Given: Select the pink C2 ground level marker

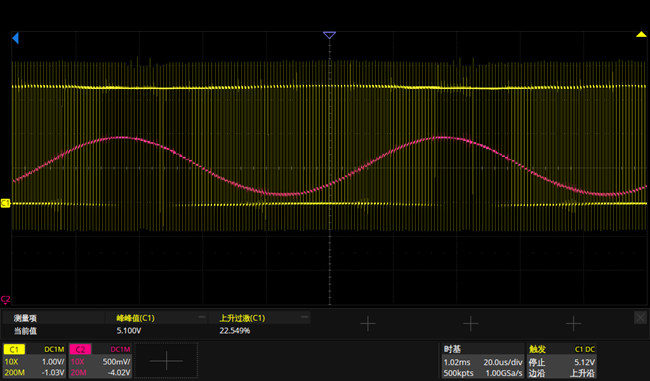Looking at the screenshot, I should tap(5, 299).
